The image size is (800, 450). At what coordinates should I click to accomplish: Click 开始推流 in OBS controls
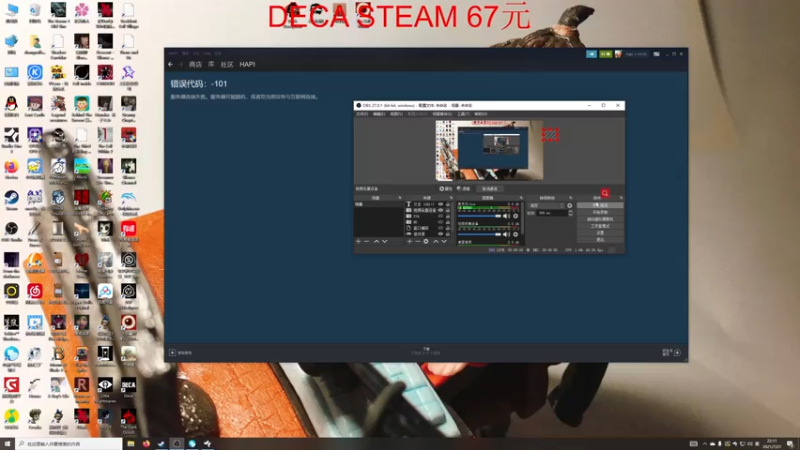[x=600, y=205]
